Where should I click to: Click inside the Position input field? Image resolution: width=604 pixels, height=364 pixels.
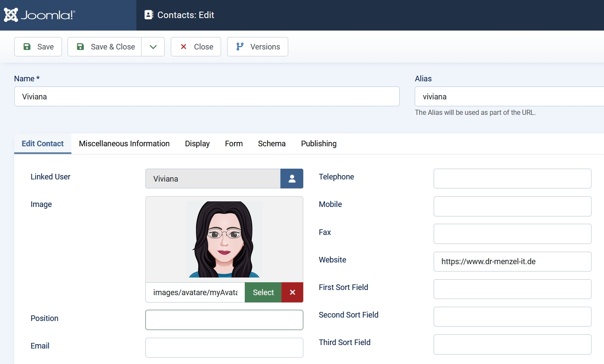pos(224,320)
